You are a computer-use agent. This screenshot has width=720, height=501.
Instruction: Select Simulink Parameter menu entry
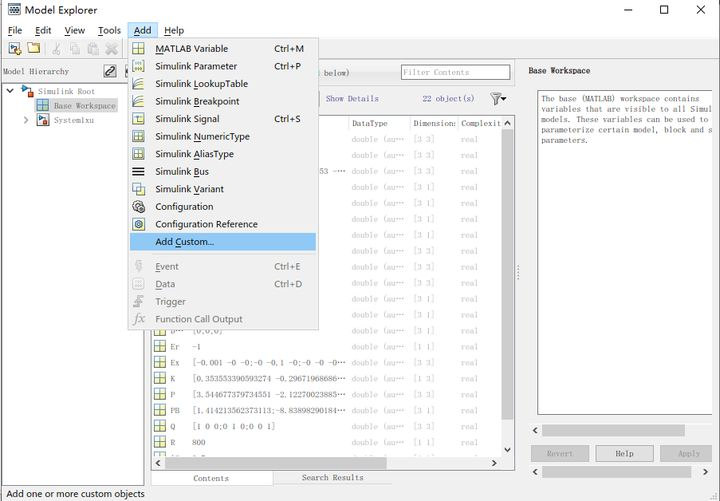pos(223,66)
